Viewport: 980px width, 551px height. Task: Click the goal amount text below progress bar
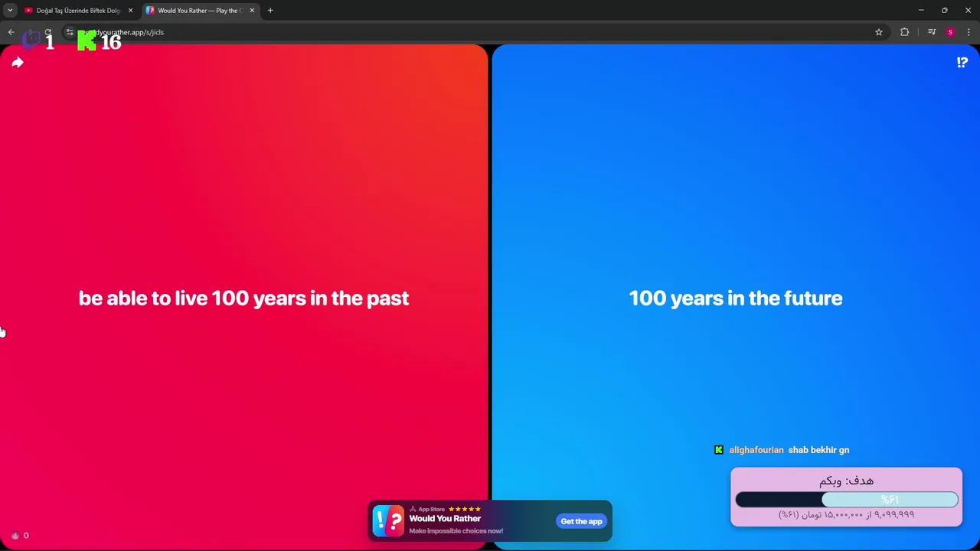click(847, 514)
